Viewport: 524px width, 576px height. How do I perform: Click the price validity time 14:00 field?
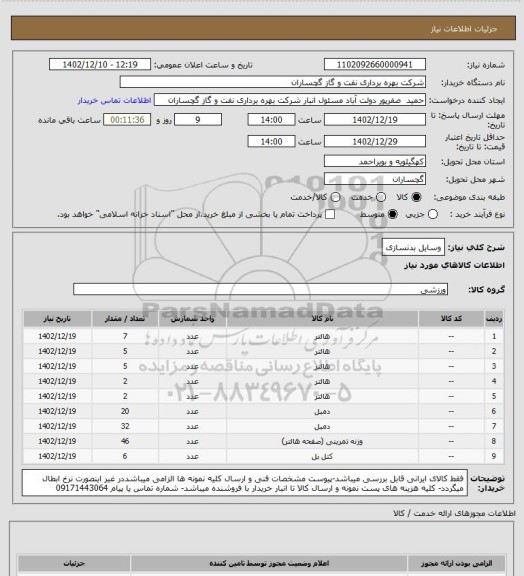click(272, 141)
